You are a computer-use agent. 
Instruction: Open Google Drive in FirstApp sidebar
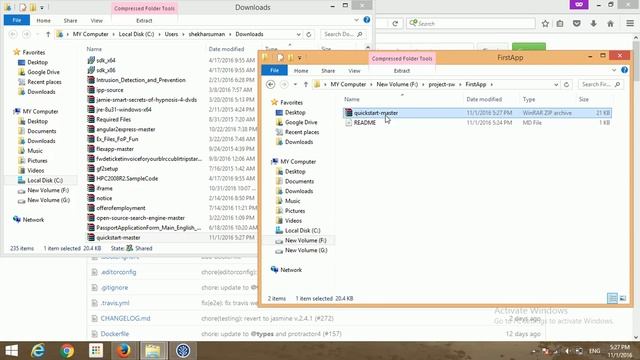point(301,122)
